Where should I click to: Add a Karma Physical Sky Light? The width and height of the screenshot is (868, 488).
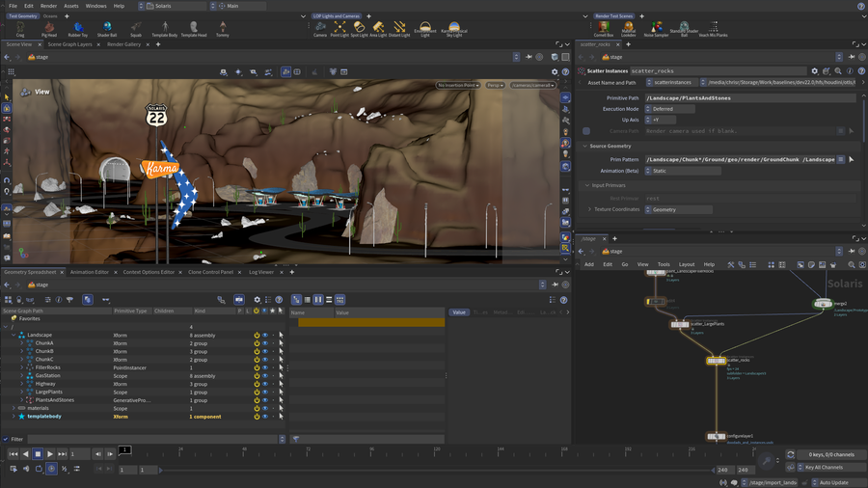click(x=454, y=29)
